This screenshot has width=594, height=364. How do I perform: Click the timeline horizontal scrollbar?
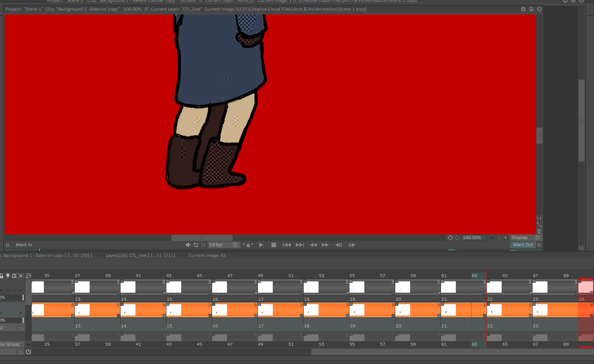pos(452,351)
